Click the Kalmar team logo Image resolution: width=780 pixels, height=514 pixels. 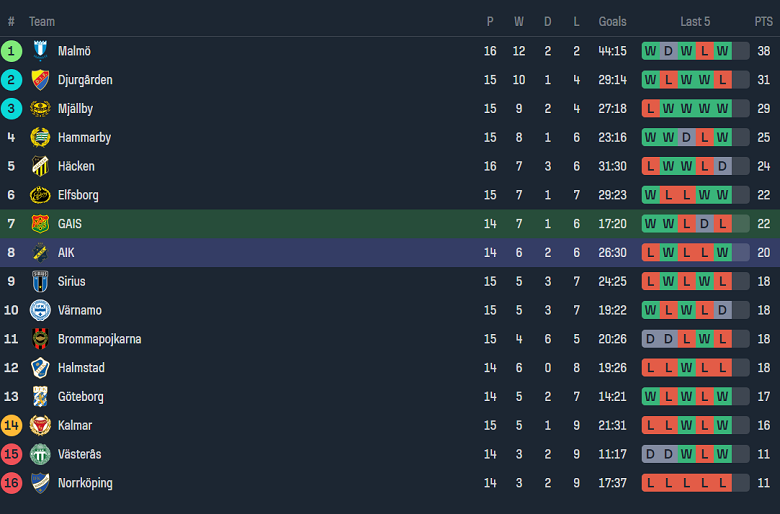[40, 426]
